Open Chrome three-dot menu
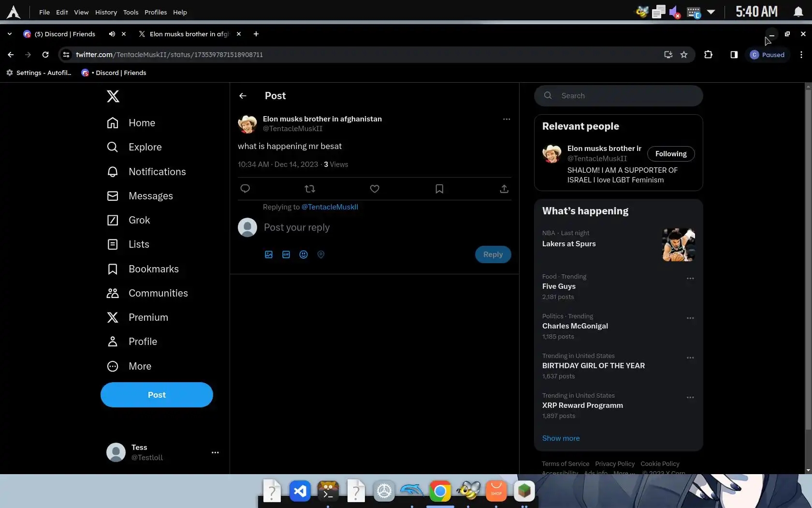This screenshot has width=812, height=508. click(x=801, y=55)
